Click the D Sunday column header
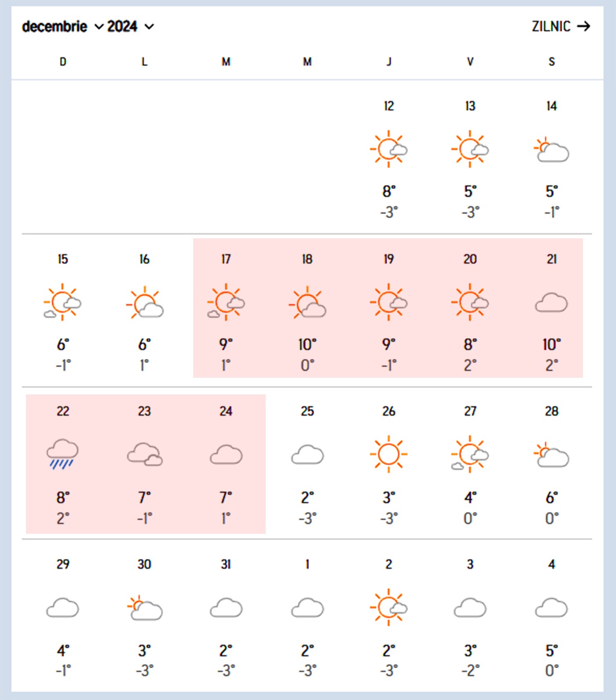Screen dimensions: 616x700 [x=63, y=62]
